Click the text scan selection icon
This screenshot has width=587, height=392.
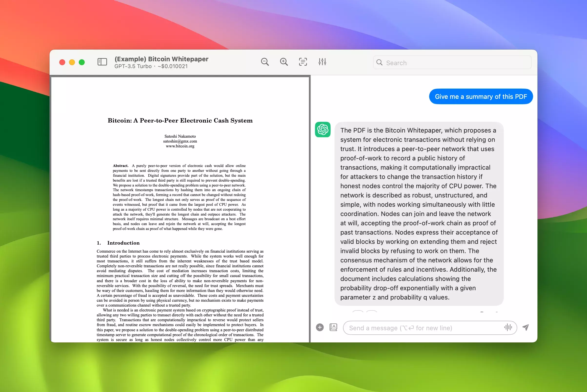(x=303, y=62)
